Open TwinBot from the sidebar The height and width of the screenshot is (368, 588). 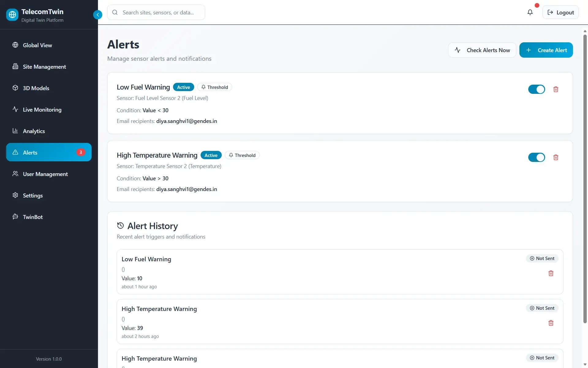pyautogui.click(x=32, y=217)
